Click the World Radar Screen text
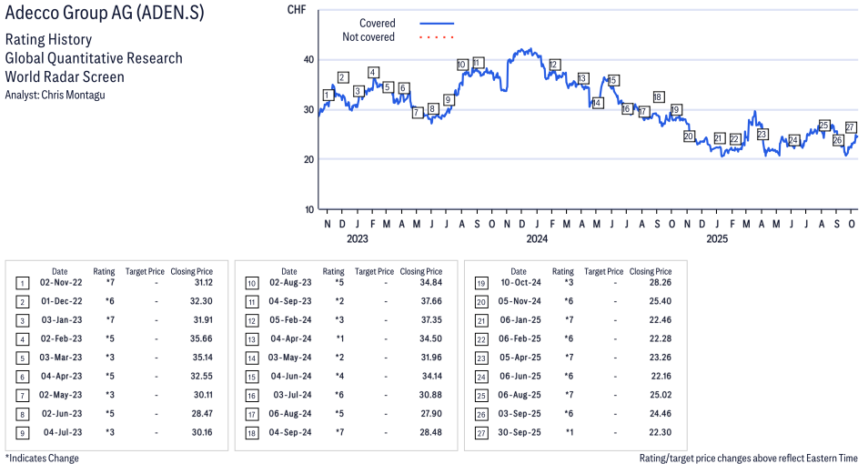This screenshot has height=464, width=868. (64, 76)
